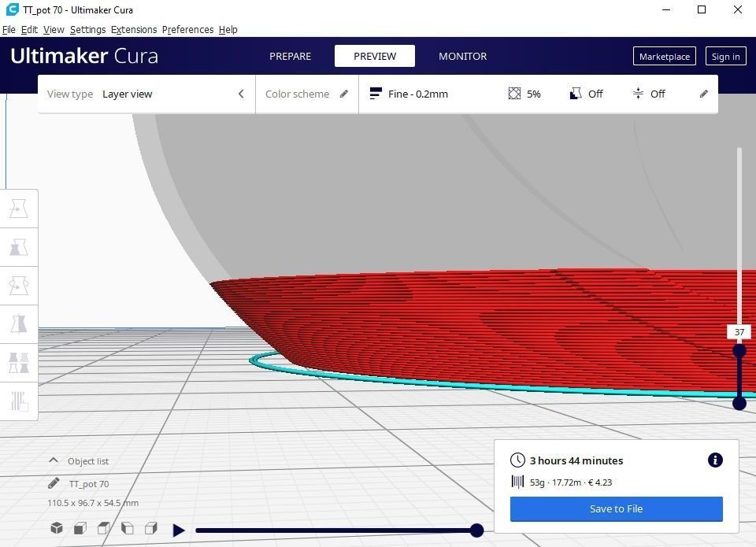Viewport: 756px width, 547px height.
Task: Click the adhesion Off icon
Action: 638,94
